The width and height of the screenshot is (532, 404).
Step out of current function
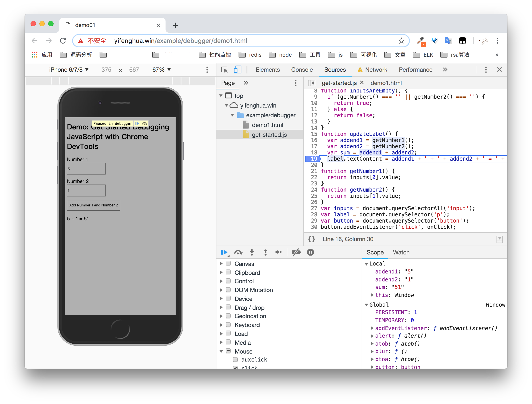pos(265,252)
